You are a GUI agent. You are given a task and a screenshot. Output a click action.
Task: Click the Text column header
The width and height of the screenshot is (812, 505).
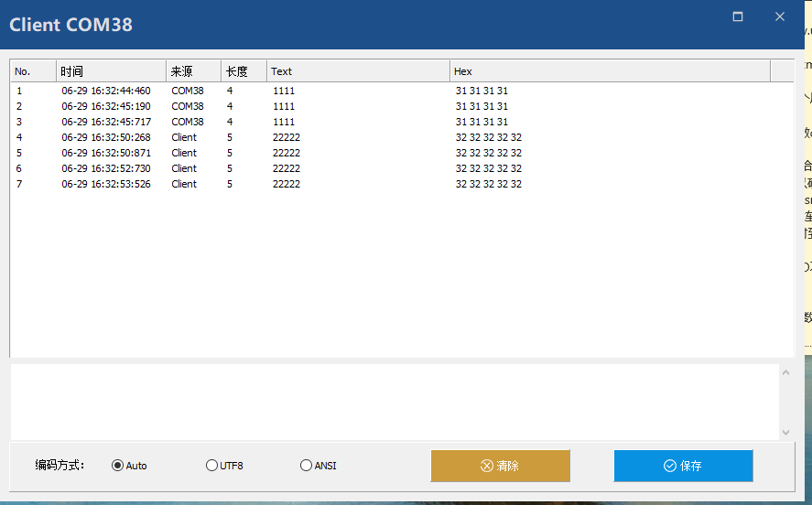click(x=358, y=71)
